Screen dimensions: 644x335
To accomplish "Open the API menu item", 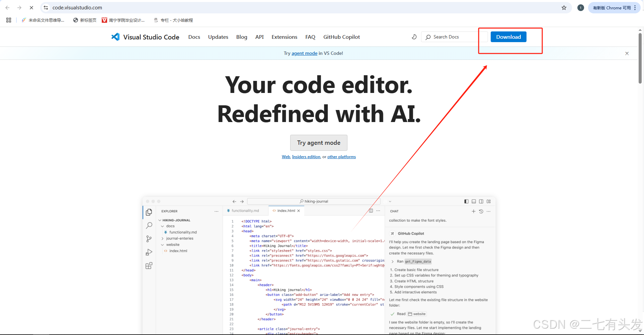I will coord(259,37).
